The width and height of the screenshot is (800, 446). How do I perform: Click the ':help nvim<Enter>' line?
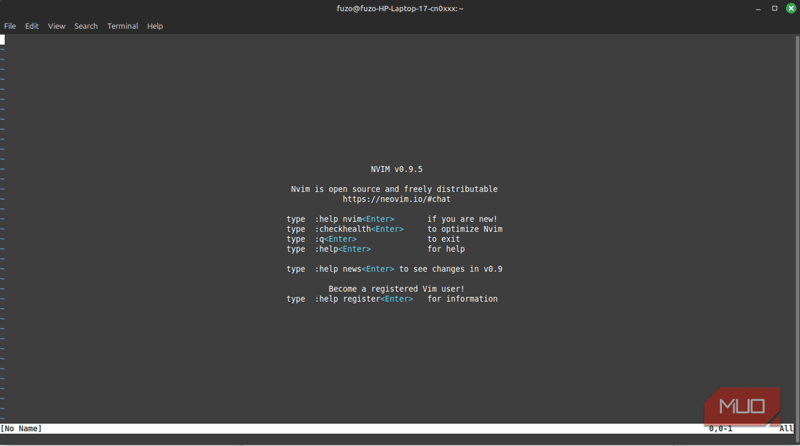[x=392, y=219]
